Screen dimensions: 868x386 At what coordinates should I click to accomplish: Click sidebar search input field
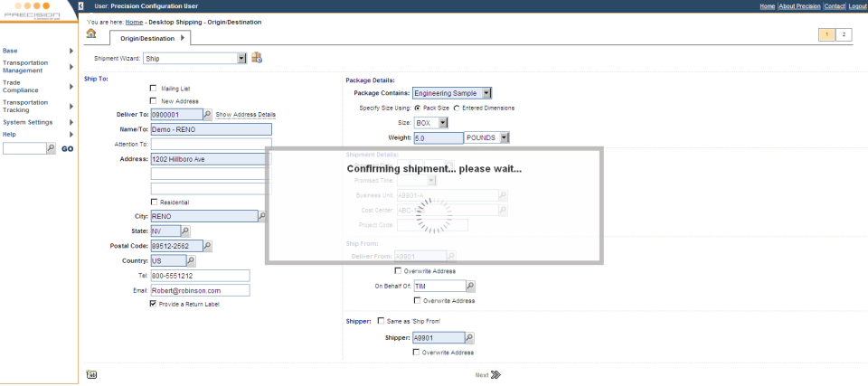coord(24,148)
